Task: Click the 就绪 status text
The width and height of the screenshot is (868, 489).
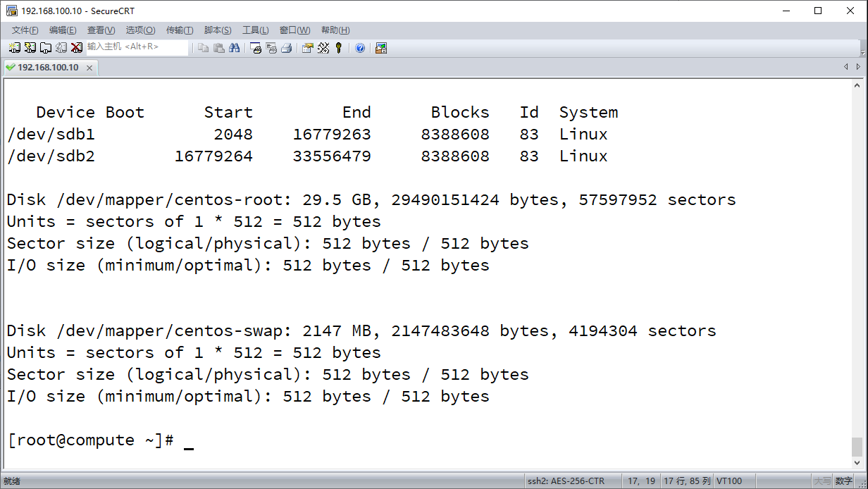Action: [x=12, y=481]
